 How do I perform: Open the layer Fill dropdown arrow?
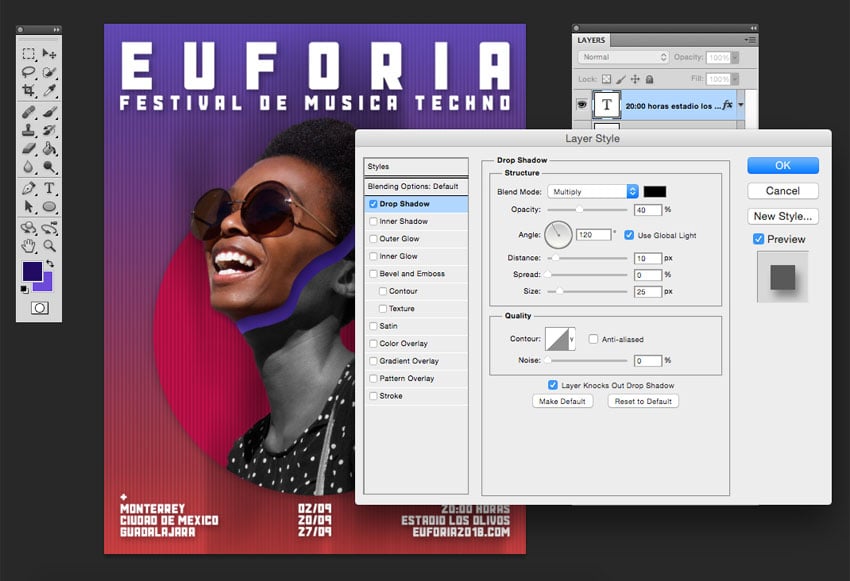pyautogui.click(x=735, y=79)
